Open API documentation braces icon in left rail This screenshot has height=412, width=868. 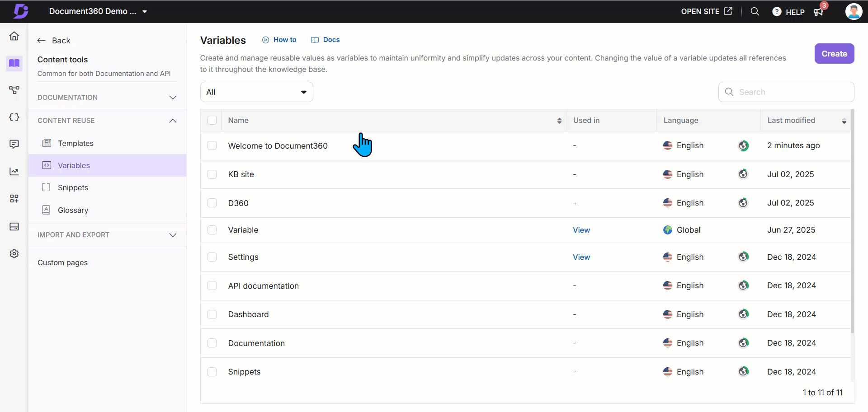(x=14, y=117)
